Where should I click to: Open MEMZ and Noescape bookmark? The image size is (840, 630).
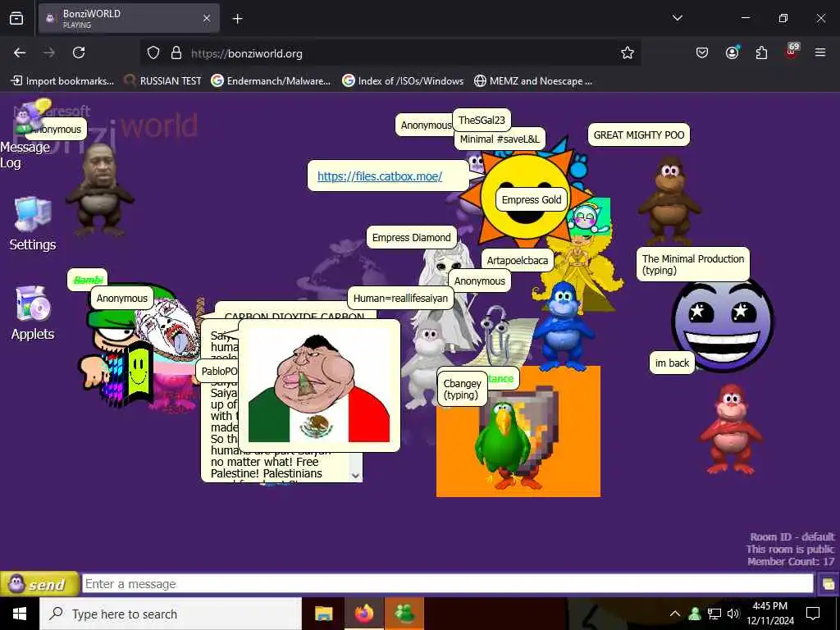[533, 81]
